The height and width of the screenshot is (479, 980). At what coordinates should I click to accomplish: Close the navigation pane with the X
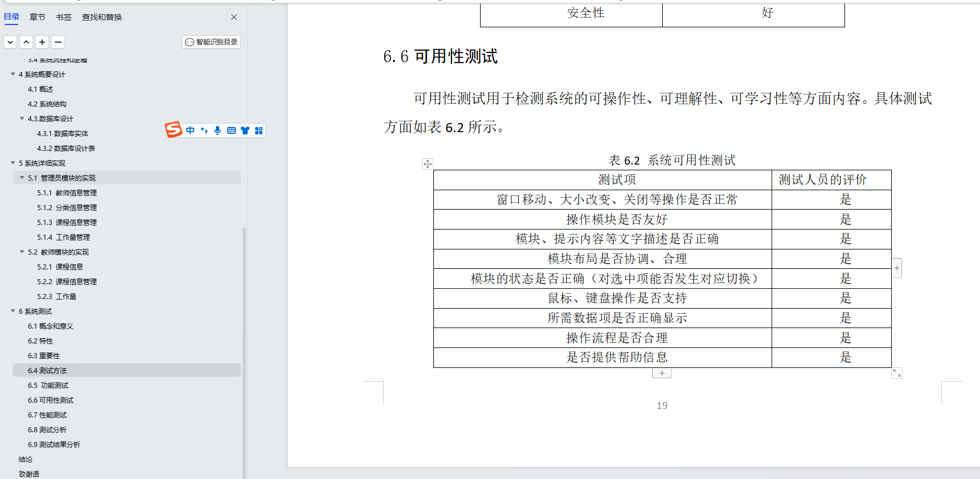[234, 17]
